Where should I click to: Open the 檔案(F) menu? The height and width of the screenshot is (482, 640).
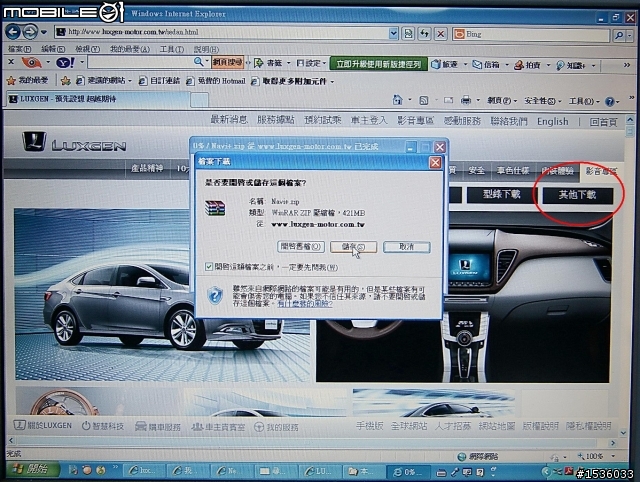19,49
